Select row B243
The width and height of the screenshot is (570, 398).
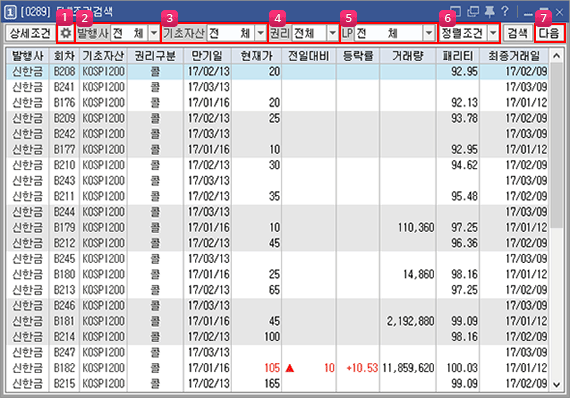tap(277, 181)
